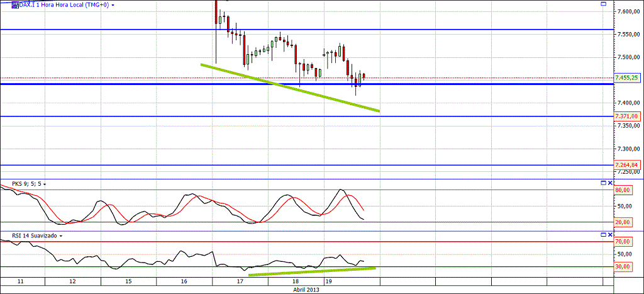Click date 15 on the time axis

point(128,281)
